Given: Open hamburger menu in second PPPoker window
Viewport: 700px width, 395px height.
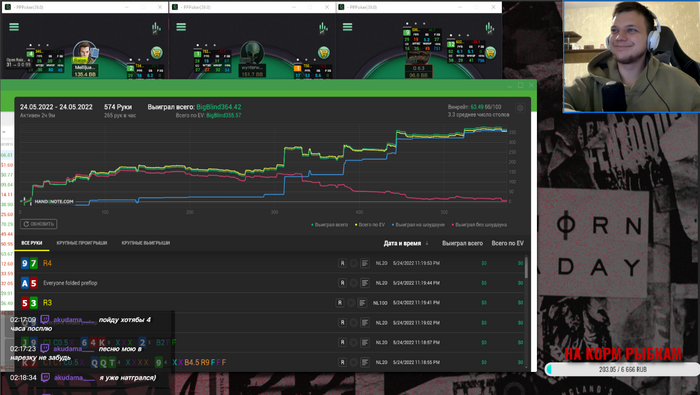Looking at the screenshot, I should [x=181, y=27].
